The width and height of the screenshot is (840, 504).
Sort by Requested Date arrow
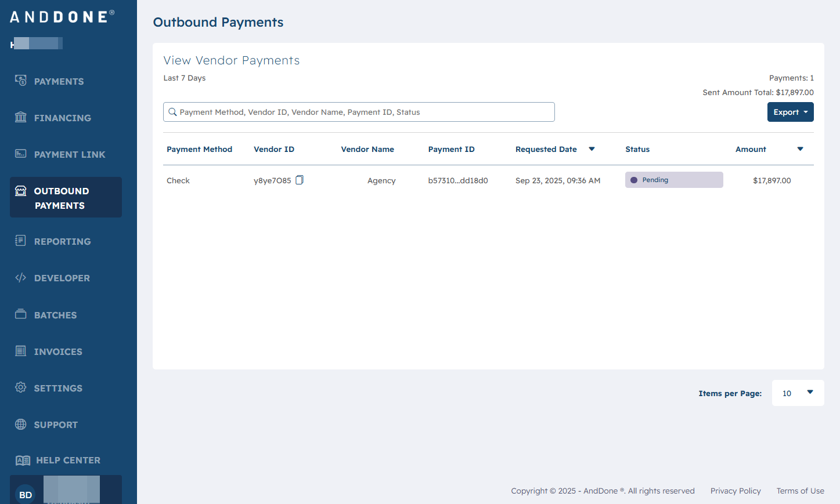[x=592, y=149]
